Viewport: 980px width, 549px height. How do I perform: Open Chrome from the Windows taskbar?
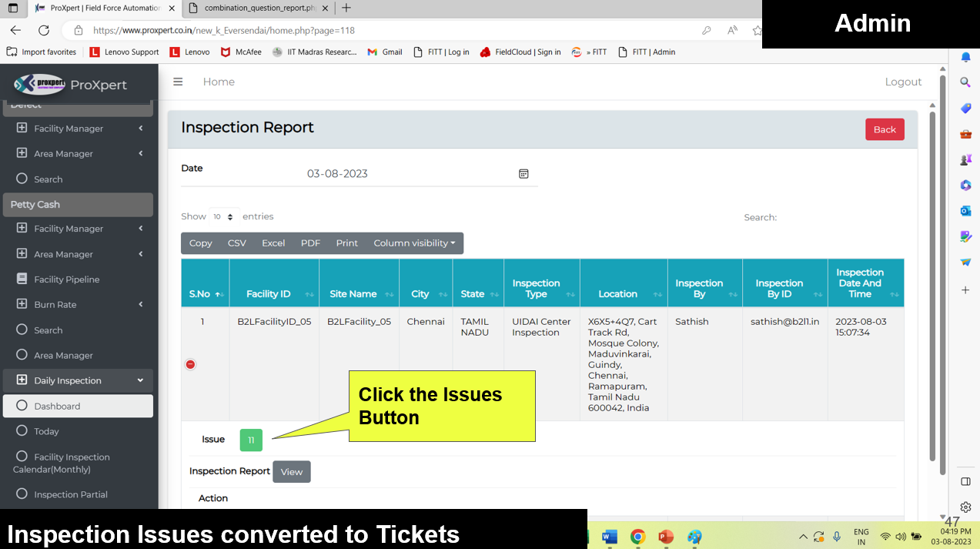coord(637,537)
